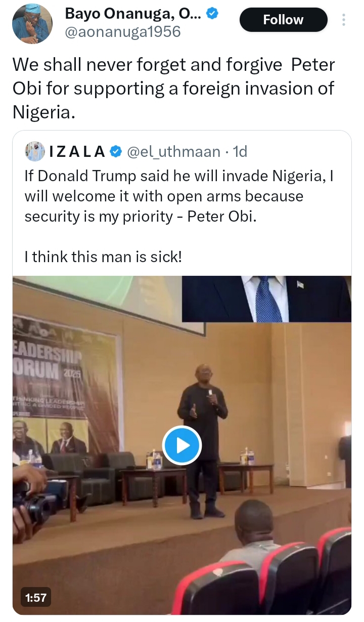Follow Bayo Onanuga's account
Screen dimensions: 364x622
point(283,20)
